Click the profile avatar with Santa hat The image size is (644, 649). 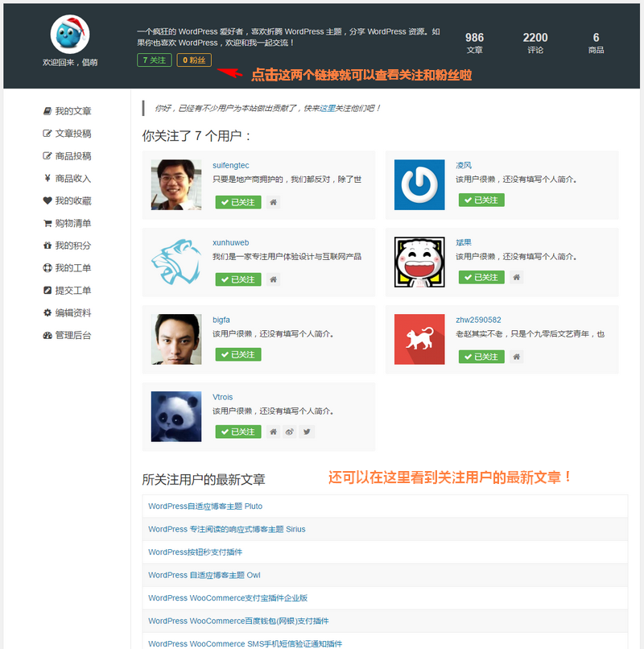pyautogui.click(x=70, y=34)
